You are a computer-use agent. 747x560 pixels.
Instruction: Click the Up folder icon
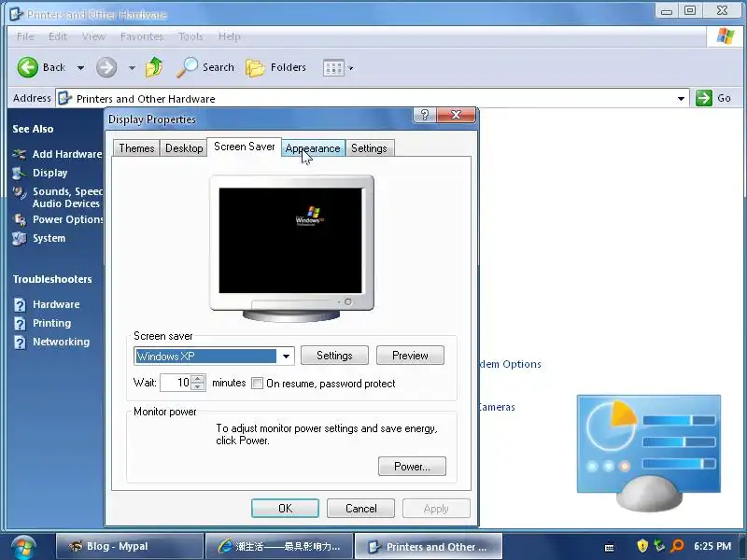pos(154,67)
